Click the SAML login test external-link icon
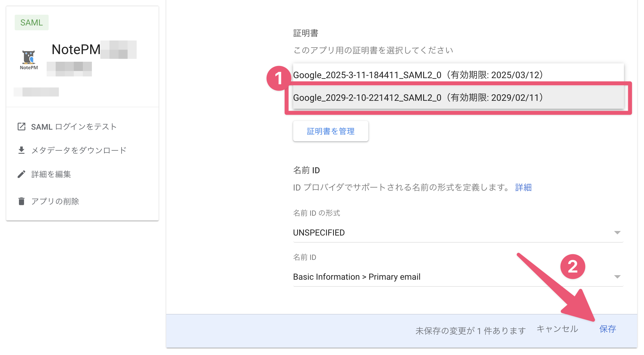This screenshot has width=644, height=355. point(21,127)
